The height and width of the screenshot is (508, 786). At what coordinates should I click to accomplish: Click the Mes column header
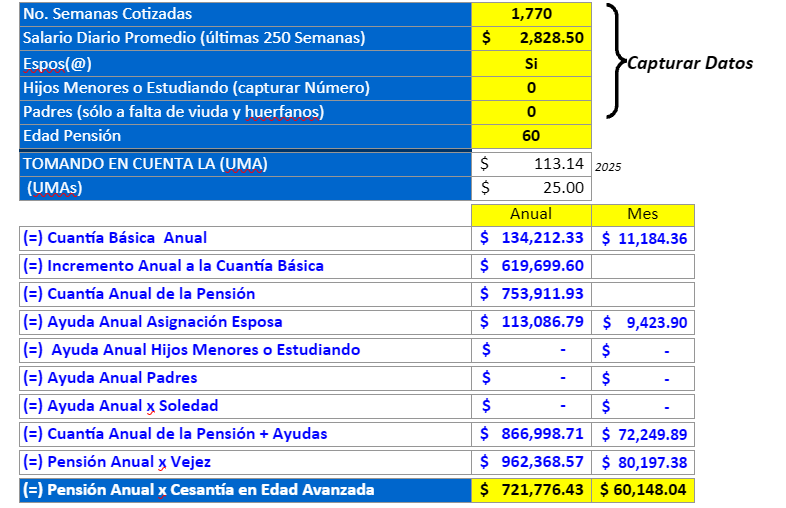point(642,214)
